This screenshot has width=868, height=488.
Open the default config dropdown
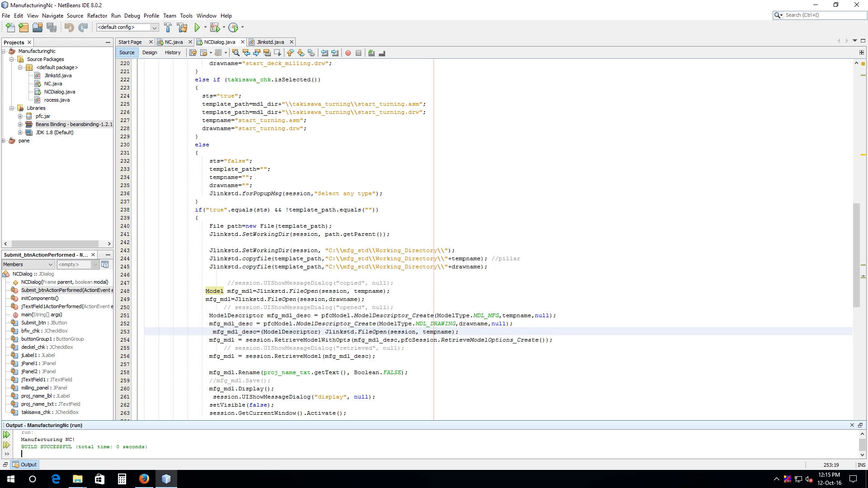127,28
